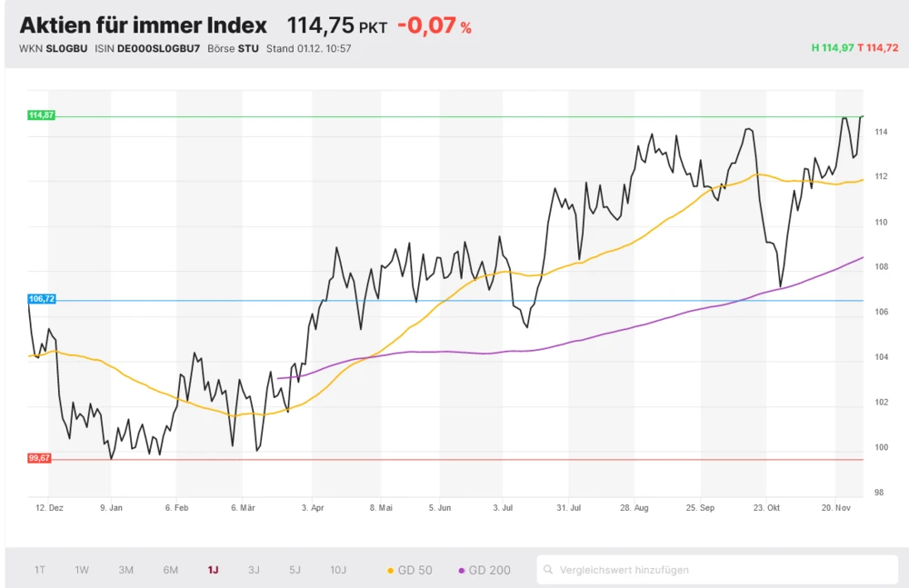The width and height of the screenshot is (909, 588).
Task: Click the daily high value H 114,97
Action: point(831,48)
